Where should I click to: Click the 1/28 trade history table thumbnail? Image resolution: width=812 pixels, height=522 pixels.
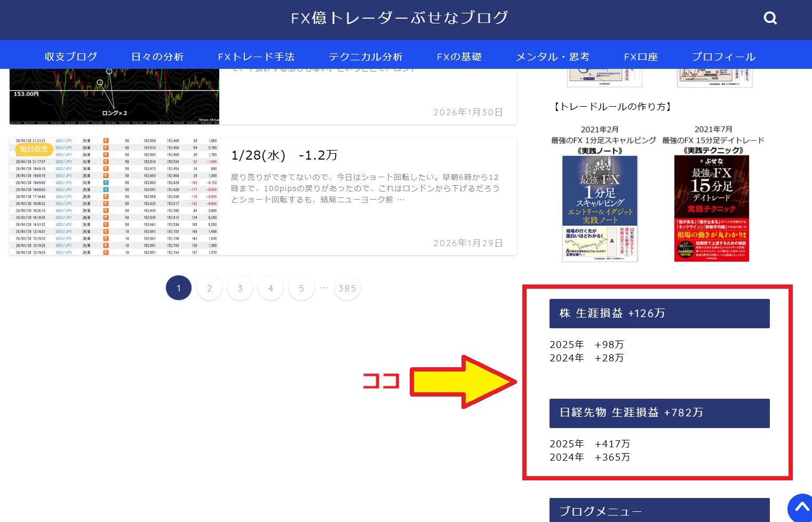[x=114, y=196]
